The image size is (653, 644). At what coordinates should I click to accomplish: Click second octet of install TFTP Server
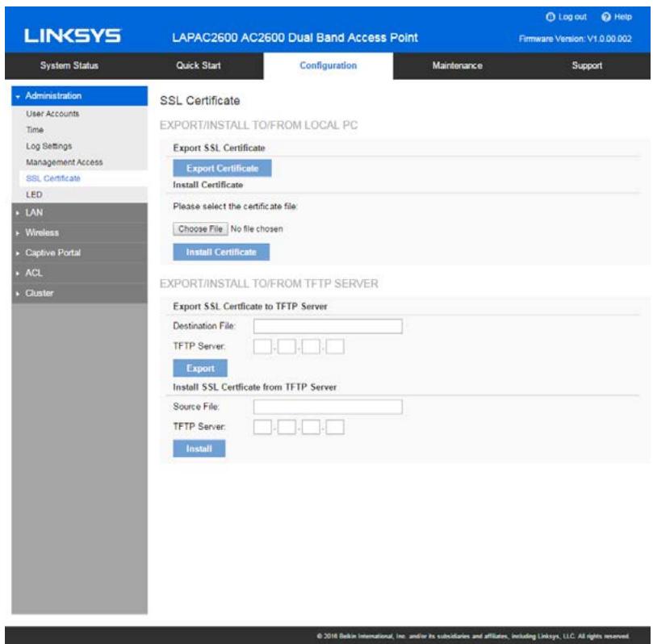pyautogui.click(x=287, y=427)
